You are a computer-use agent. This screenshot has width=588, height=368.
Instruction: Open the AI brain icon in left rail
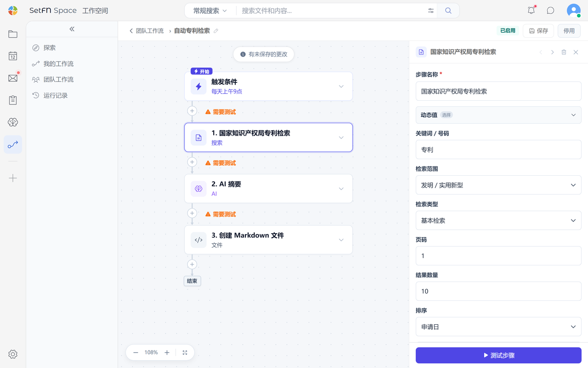click(13, 122)
